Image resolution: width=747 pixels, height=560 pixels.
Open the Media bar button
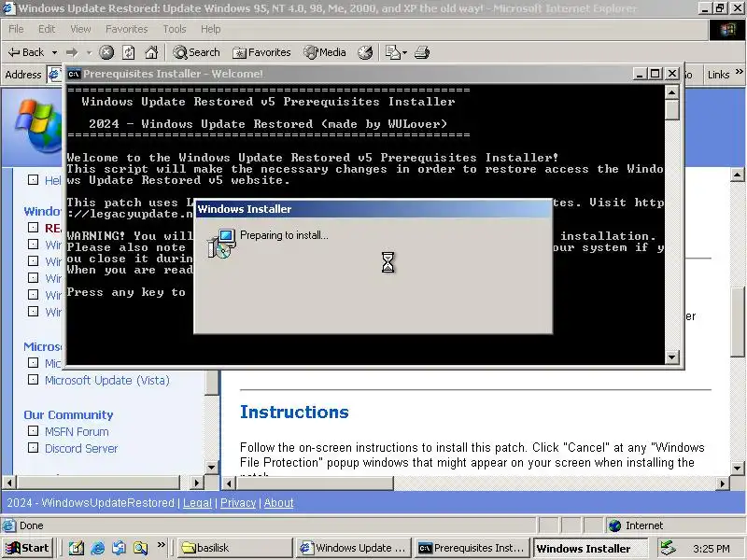tap(325, 52)
